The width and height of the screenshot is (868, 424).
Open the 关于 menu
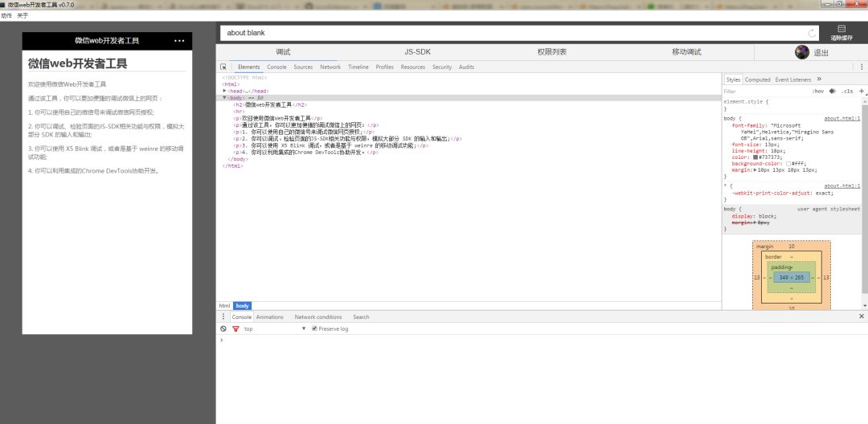pos(23,15)
